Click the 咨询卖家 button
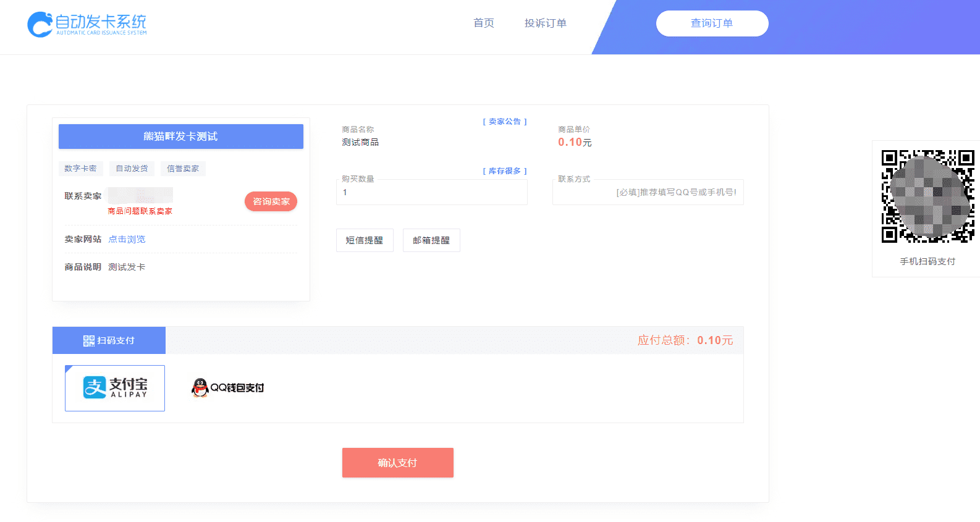 [x=271, y=201]
